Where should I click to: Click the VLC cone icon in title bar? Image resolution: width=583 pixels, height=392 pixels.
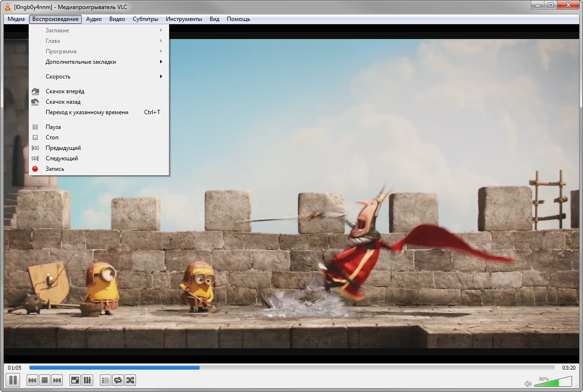pos(8,7)
